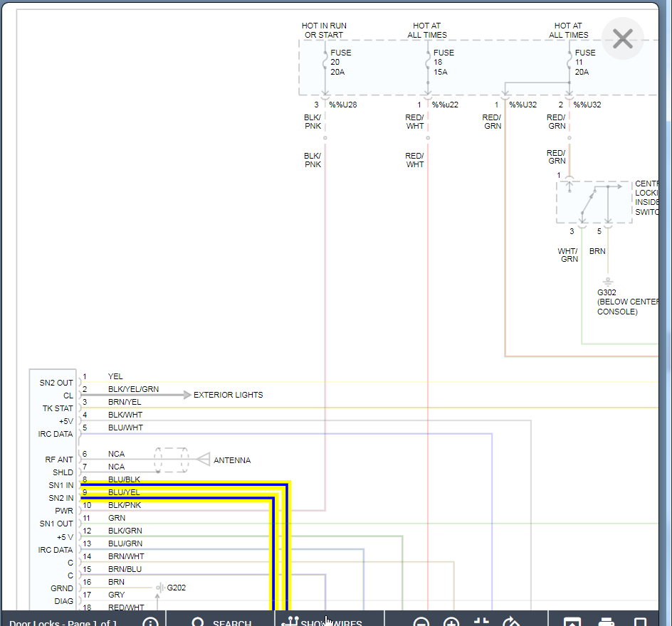Select the G302 ground label
The image size is (672, 626).
tap(607, 292)
